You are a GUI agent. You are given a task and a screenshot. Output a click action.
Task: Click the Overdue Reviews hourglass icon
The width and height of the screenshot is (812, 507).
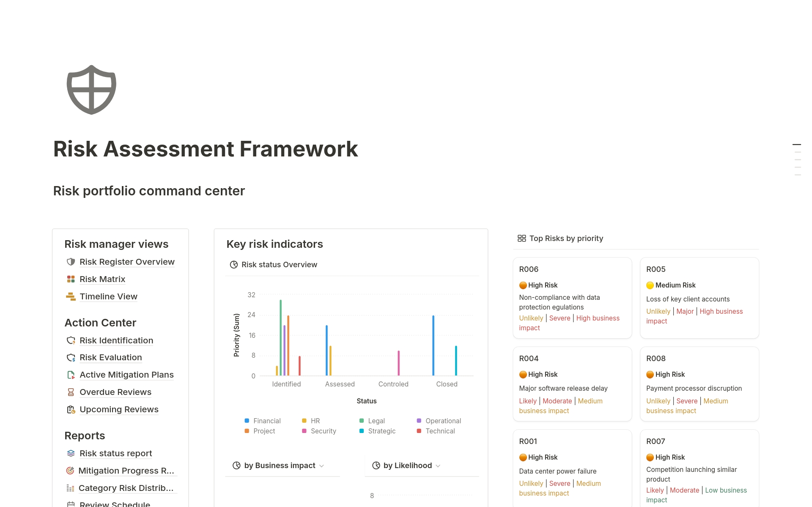click(71, 392)
